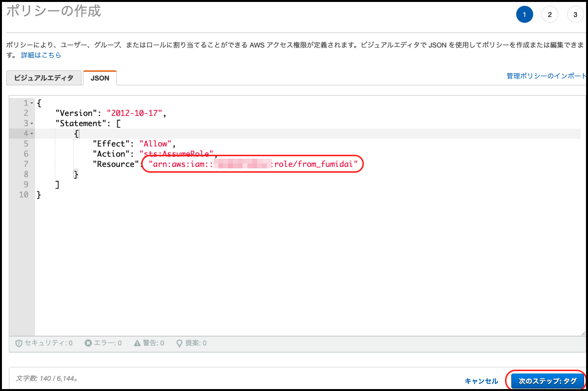
Task: Select step 2 circle in the progress indicator
Action: [550, 15]
